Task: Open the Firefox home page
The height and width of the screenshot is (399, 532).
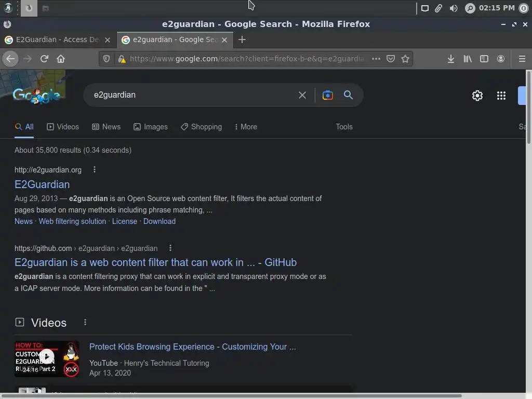Action: (61, 59)
